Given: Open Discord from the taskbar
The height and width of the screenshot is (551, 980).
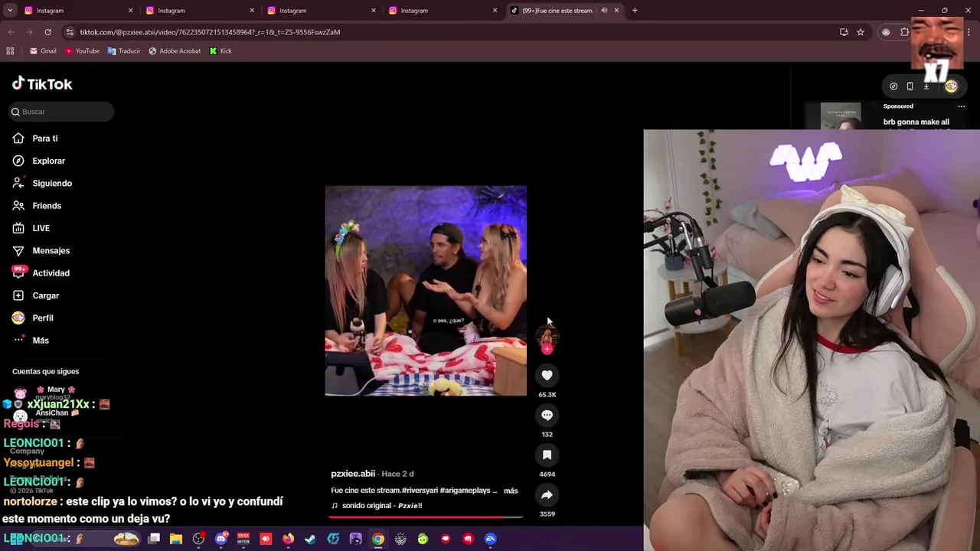Looking at the screenshot, I should click(x=221, y=539).
